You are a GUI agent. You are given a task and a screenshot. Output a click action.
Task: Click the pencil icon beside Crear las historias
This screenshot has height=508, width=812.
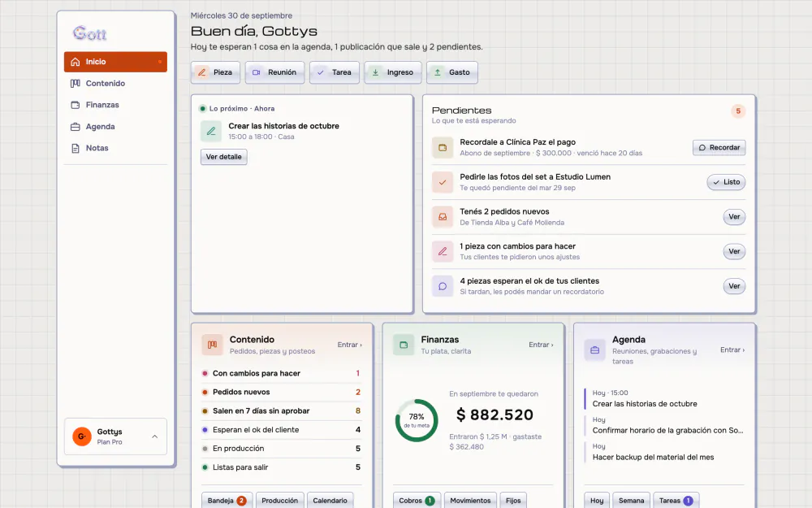(211, 131)
